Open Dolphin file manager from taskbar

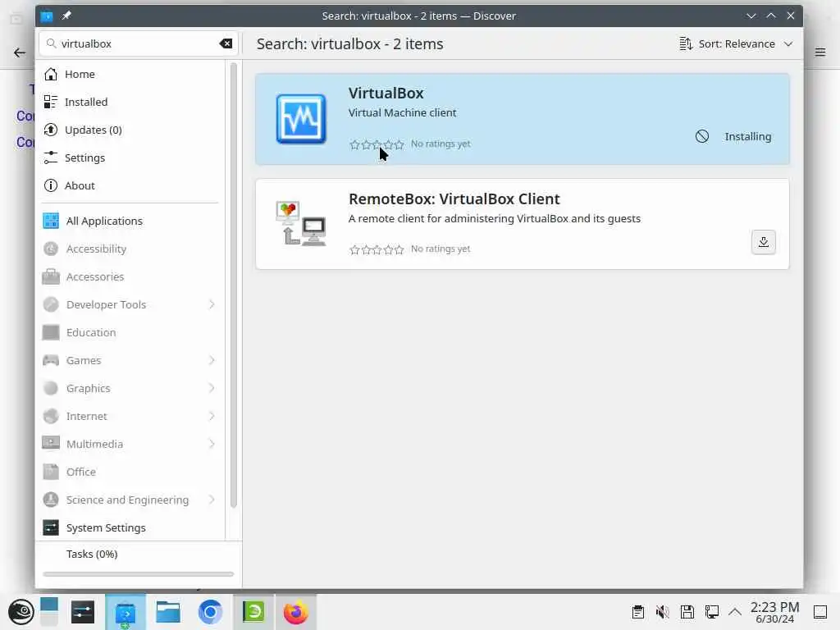pos(167,612)
